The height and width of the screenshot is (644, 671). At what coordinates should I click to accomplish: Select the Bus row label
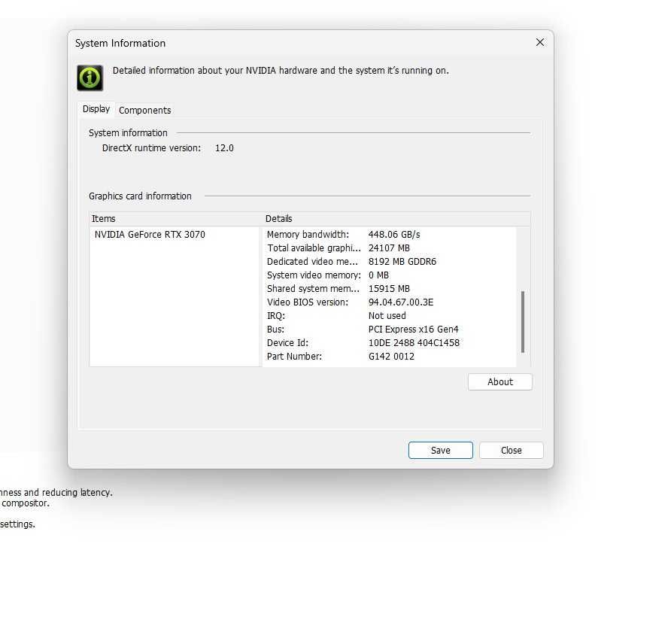pyautogui.click(x=275, y=330)
